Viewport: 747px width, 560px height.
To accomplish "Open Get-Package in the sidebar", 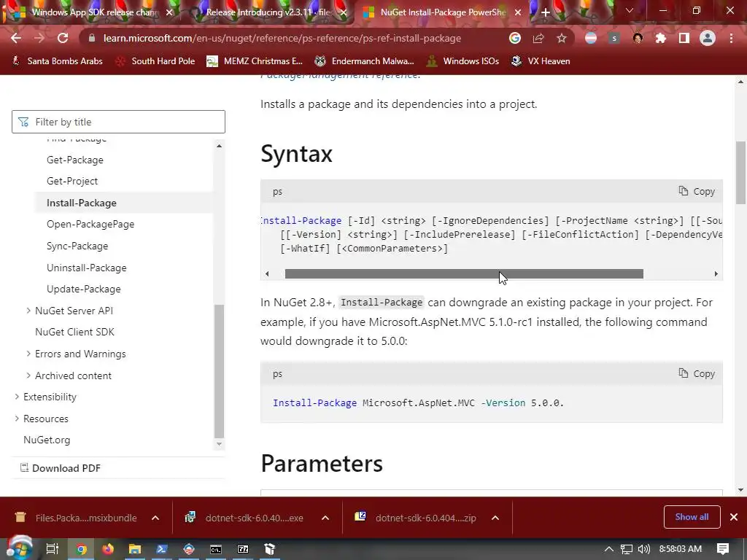I will point(75,160).
